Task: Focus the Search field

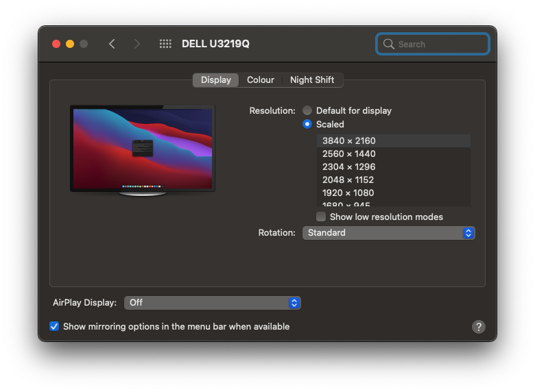Action: click(x=433, y=44)
